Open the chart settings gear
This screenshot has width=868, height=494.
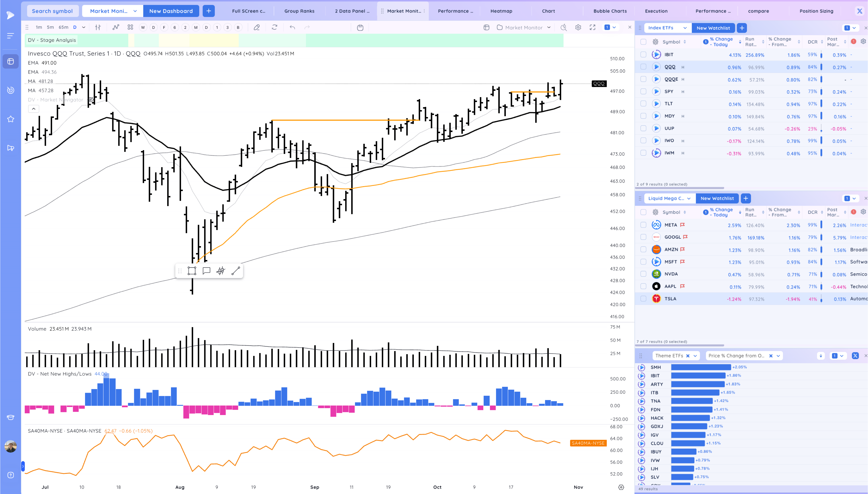click(x=578, y=28)
